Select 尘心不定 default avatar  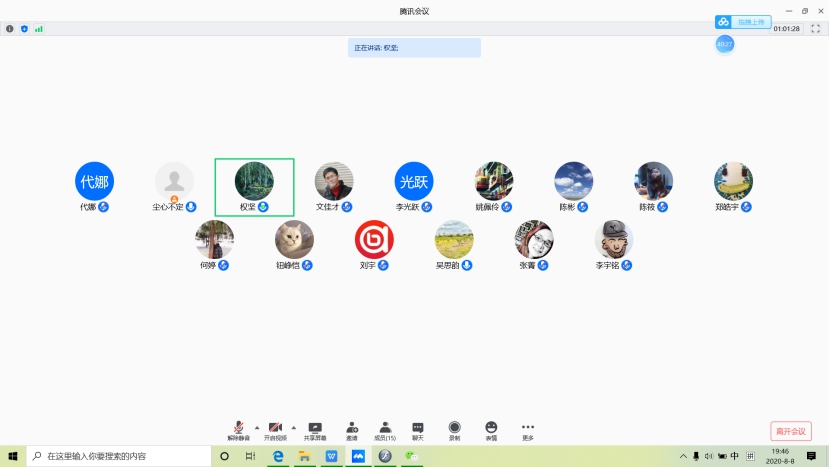pyautogui.click(x=174, y=181)
